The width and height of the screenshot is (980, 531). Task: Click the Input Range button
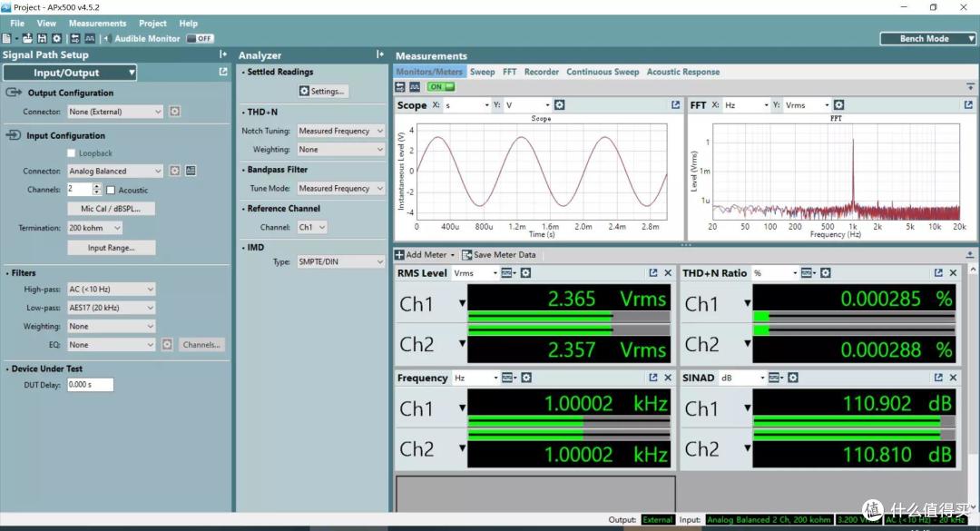pyautogui.click(x=112, y=248)
